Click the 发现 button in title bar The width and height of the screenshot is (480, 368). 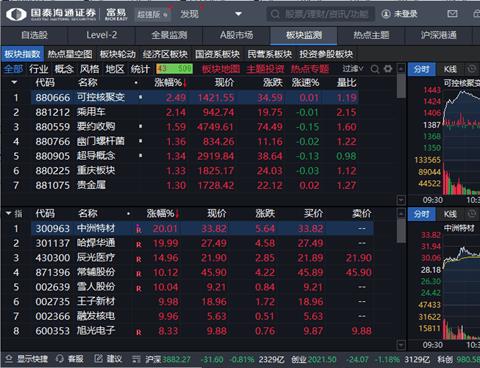189,14
